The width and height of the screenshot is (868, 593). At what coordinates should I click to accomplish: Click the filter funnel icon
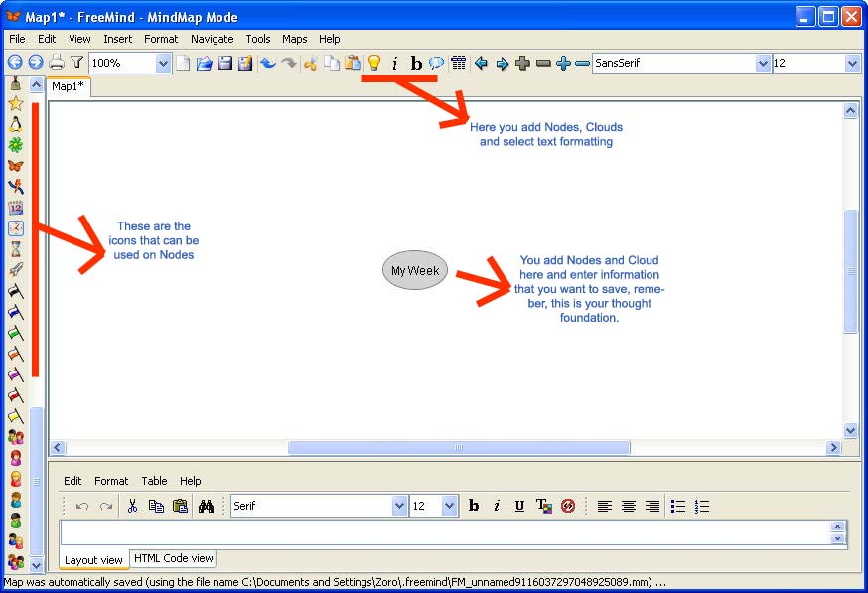(x=76, y=63)
